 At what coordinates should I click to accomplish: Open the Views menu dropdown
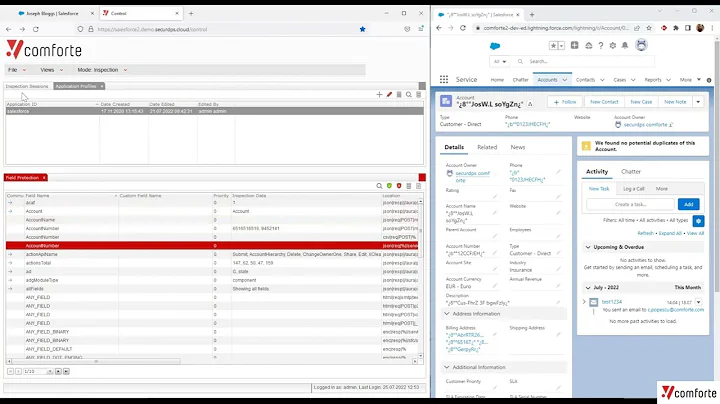click(x=51, y=70)
